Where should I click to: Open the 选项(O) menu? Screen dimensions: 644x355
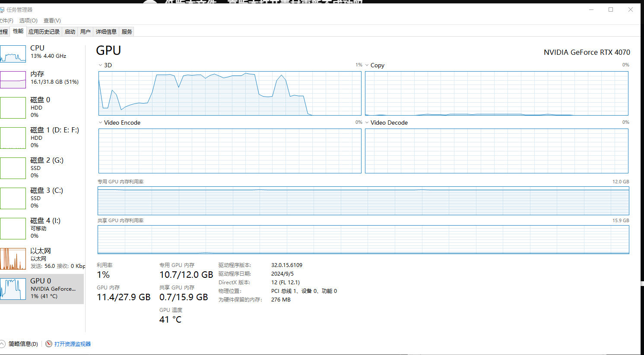(28, 20)
